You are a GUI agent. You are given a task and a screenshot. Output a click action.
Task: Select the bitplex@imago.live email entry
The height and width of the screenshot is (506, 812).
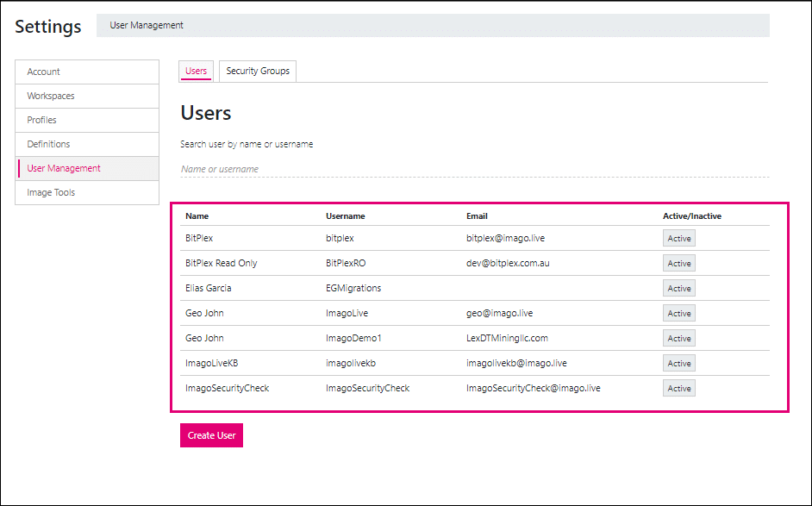(x=505, y=238)
